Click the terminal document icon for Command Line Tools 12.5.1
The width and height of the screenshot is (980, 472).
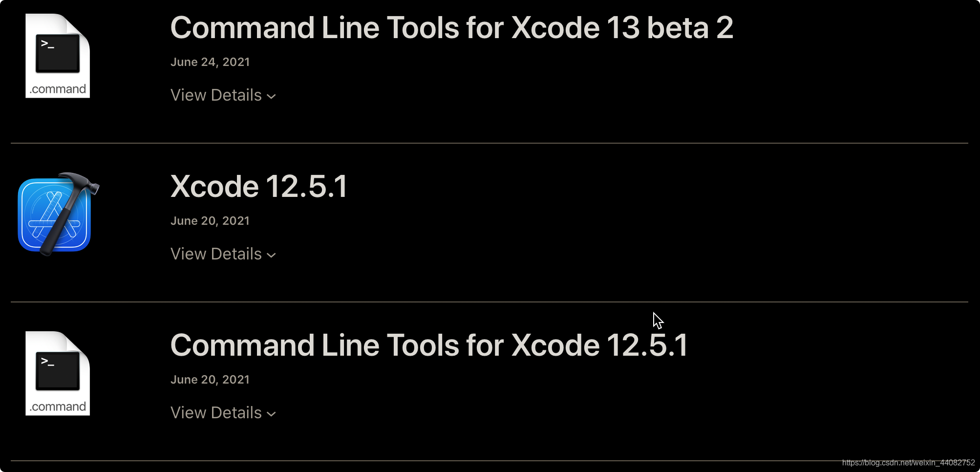(57, 373)
